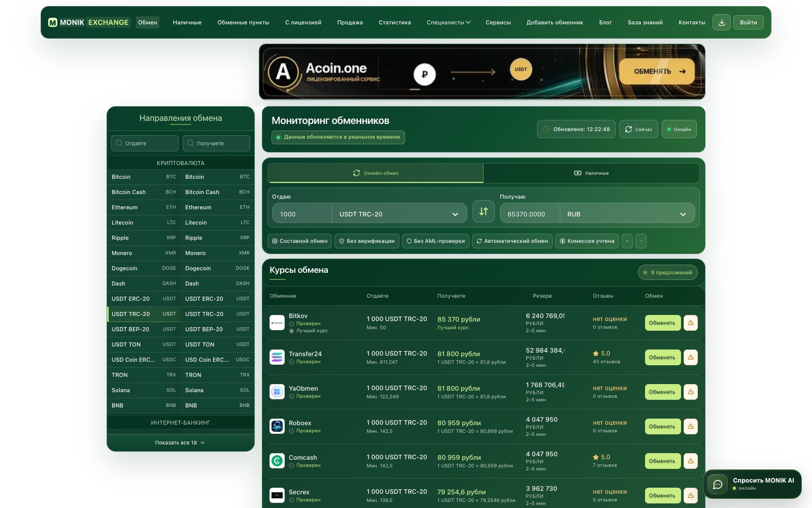Click the download icon in the header
Screen dimensions: 812x508
click(x=722, y=22)
